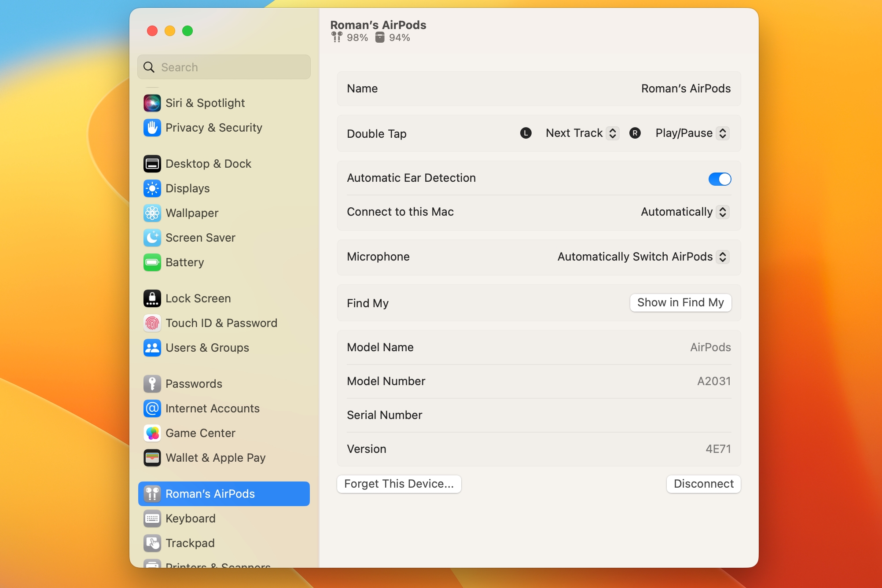Select the Wallpaper settings icon
This screenshot has width=882, height=588.
[x=152, y=213]
